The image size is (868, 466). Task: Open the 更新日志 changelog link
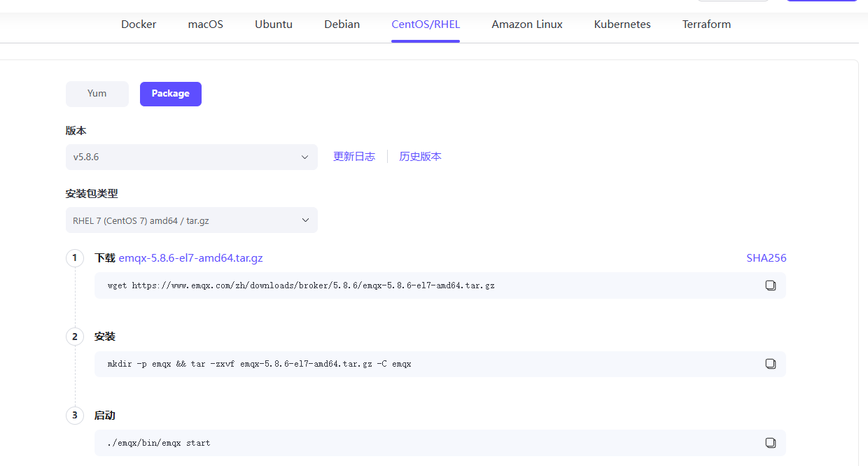(x=354, y=157)
